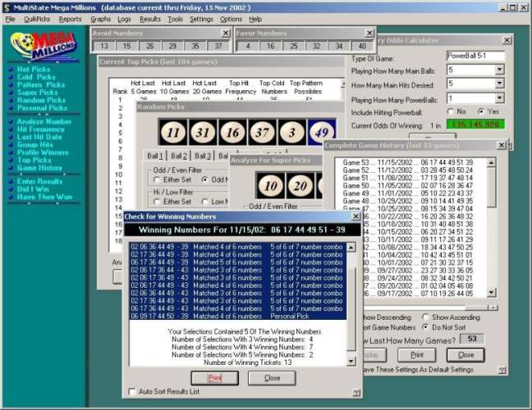
Task: Open Profile Winners from sidebar
Action: (x=43, y=153)
